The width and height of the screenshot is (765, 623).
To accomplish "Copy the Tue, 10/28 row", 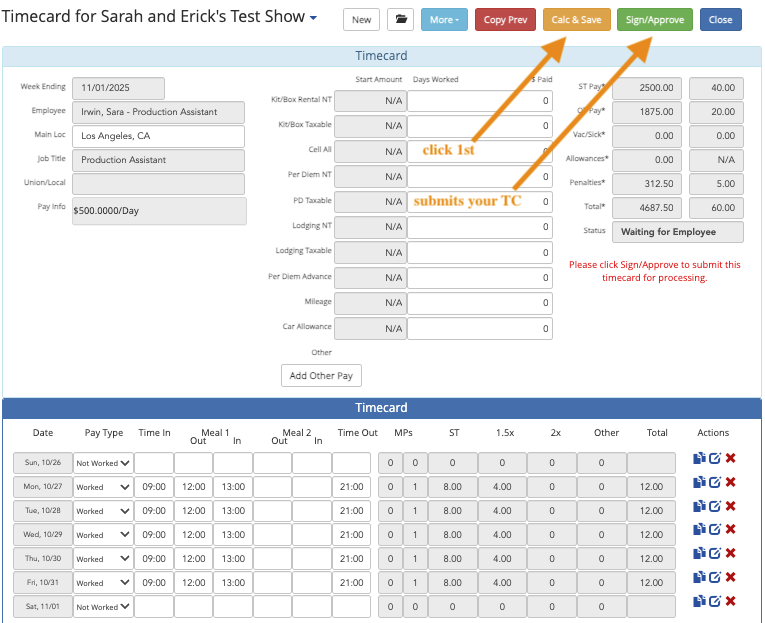I will pos(699,506).
